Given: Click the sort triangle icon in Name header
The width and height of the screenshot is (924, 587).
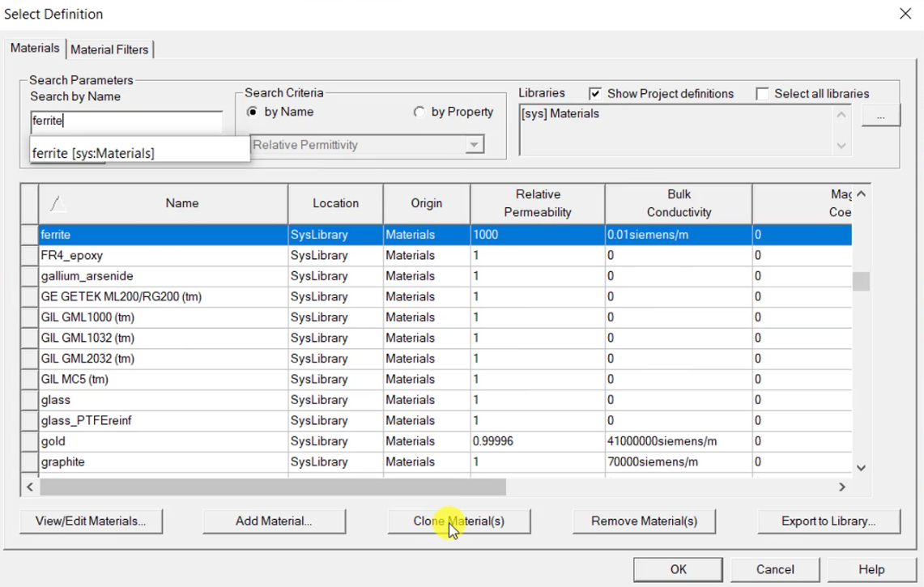Looking at the screenshot, I should 57,204.
